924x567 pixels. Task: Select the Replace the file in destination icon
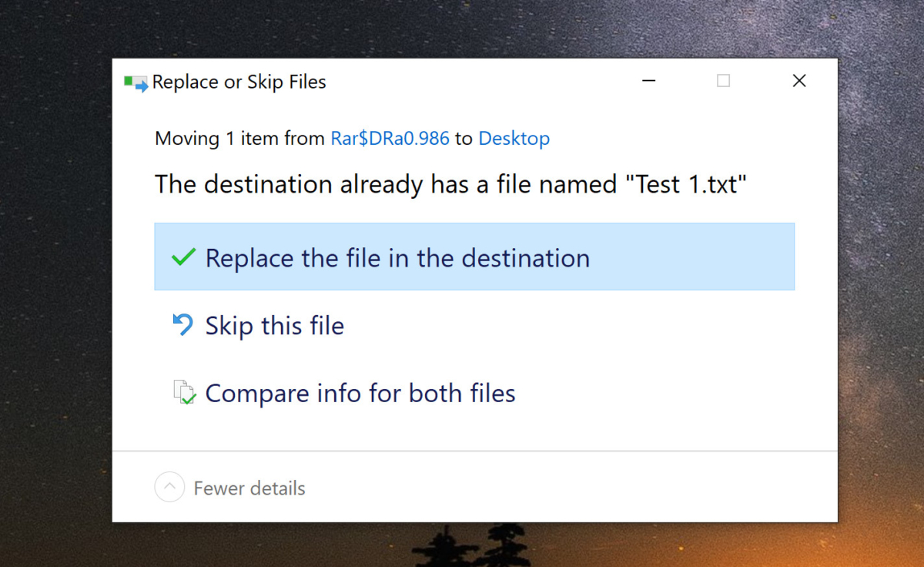[x=183, y=257]
